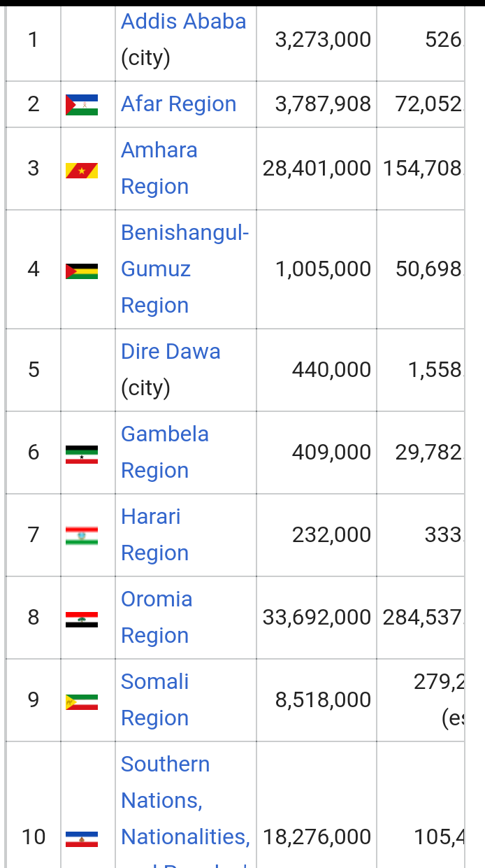Select the Amhara population value 28,401,000
Viewport: 485px width, 868px height.
click(317, 169)
